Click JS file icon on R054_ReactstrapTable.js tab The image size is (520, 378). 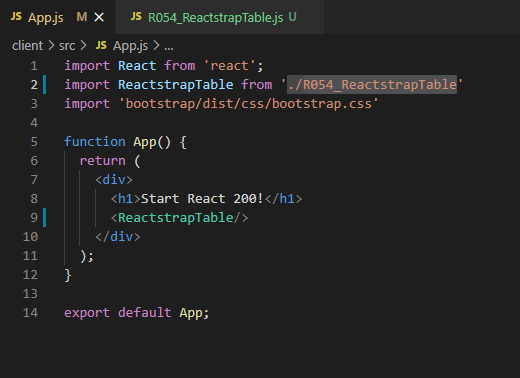click(136, 16)
